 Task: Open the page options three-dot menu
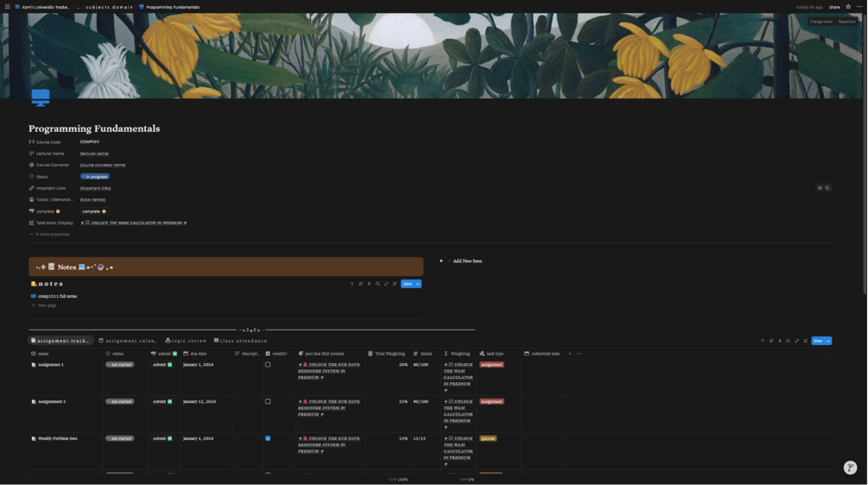click(859, 7)
